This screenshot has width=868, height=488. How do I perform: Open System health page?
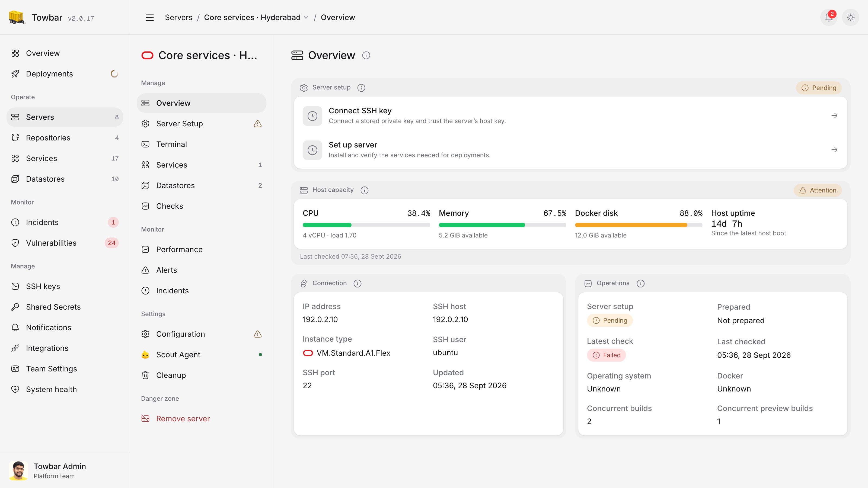(65, 389)
